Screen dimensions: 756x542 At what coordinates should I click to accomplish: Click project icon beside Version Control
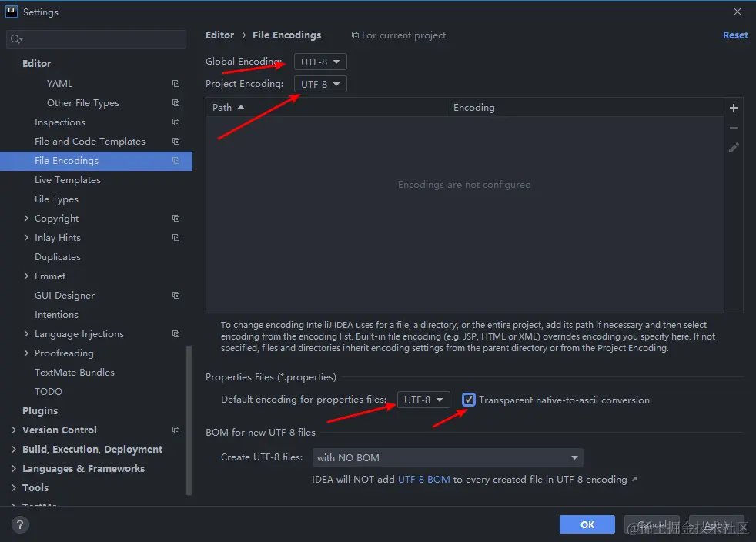[x=176, y=430]
